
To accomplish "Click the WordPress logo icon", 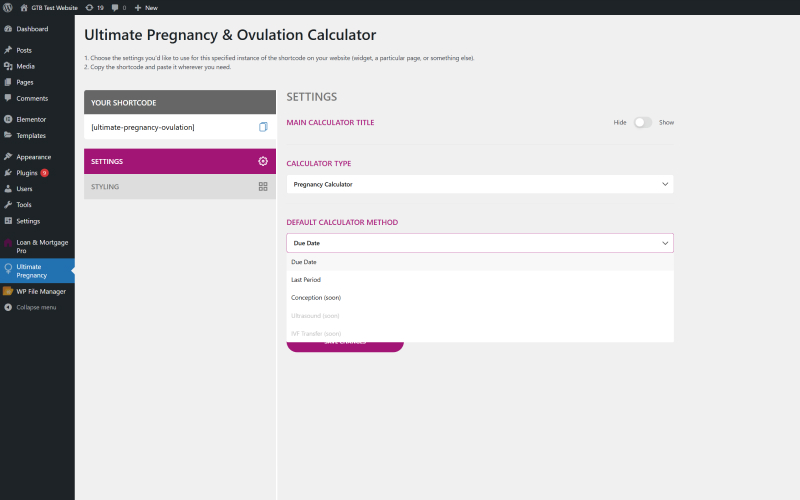I will point(8,8).
